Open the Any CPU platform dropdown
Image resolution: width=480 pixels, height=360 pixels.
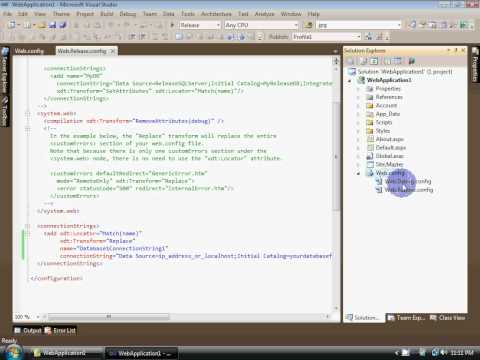[x=296, y=25]
